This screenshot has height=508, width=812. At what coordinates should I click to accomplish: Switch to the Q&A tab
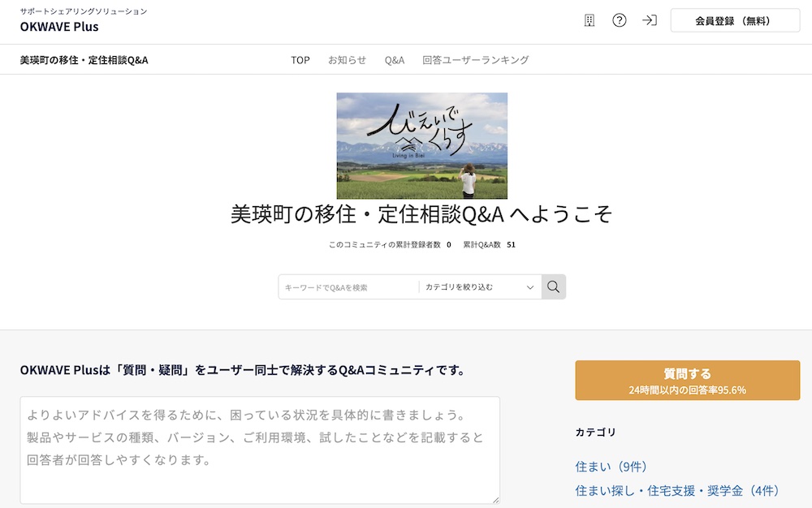click(394, 59)
